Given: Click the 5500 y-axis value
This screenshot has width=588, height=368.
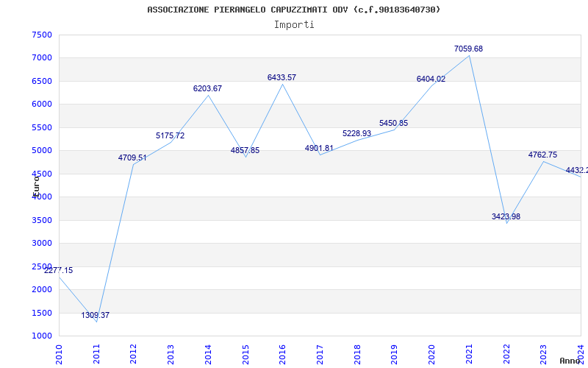Looking at the screenshot, I should [42, 127].
